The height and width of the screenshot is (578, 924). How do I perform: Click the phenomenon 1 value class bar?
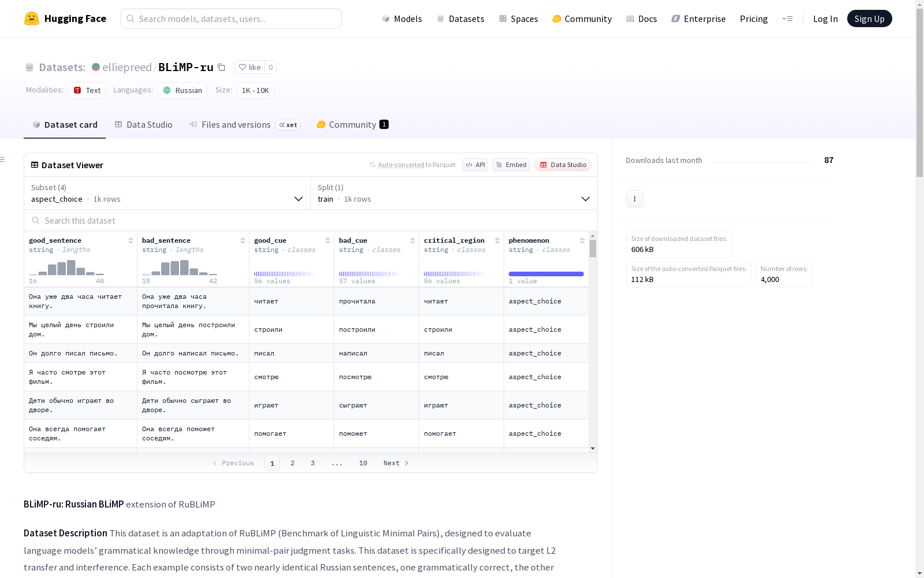[x=546, y=274]
